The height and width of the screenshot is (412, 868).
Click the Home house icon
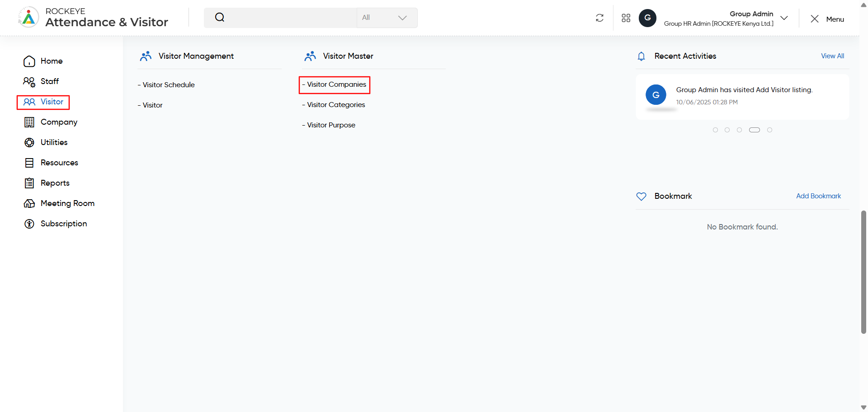click(29, 61)
